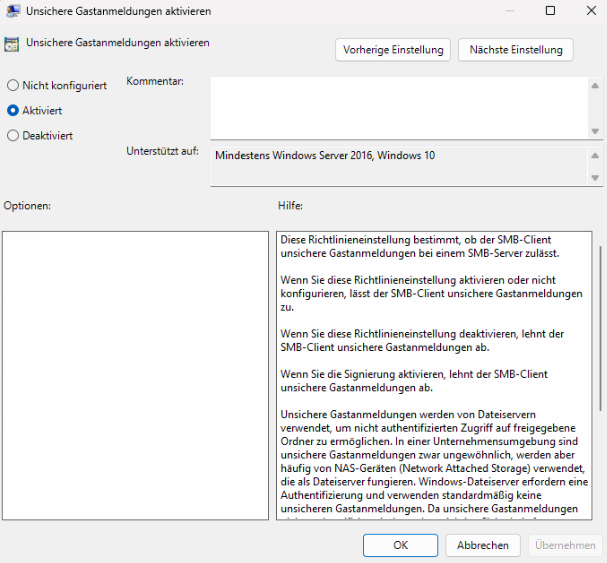607x563 pixels.
Task: Choose the 'Aktiviert' radio option
Action: click(x=13, y=111)
